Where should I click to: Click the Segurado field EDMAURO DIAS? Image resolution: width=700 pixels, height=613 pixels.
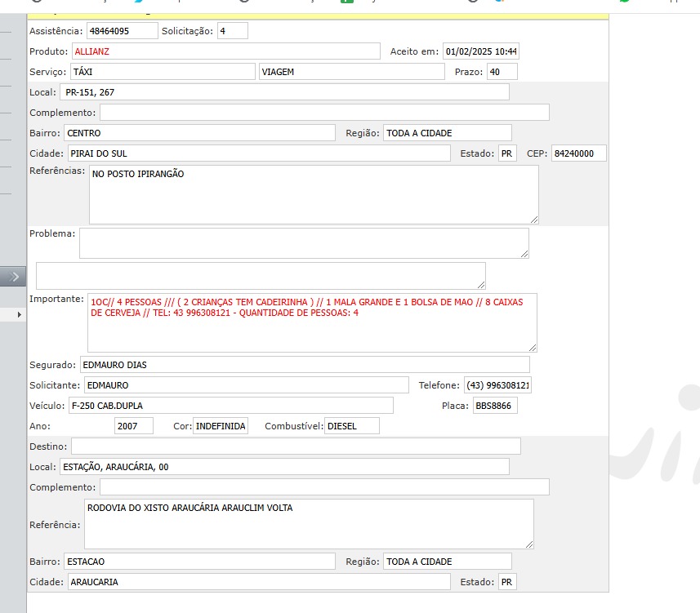click(x=305, y=365)
